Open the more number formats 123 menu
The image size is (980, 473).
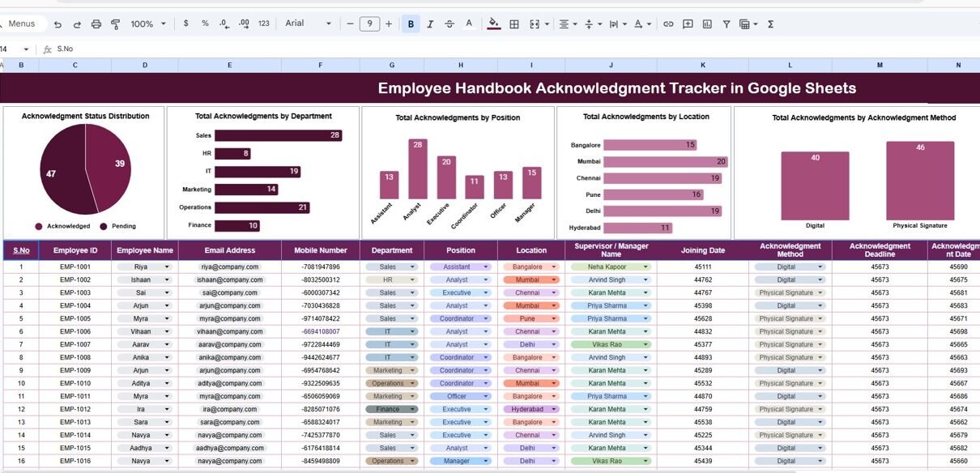pos(263,24)
